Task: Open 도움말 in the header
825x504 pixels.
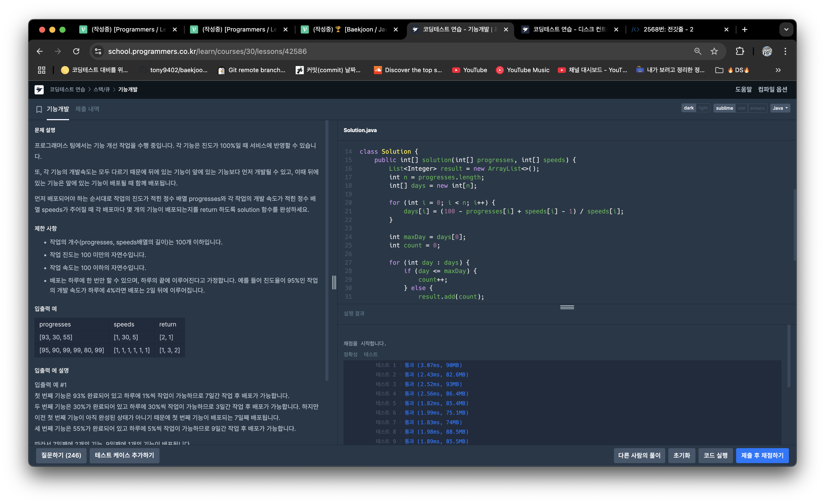Action: [x=743, y=89]
